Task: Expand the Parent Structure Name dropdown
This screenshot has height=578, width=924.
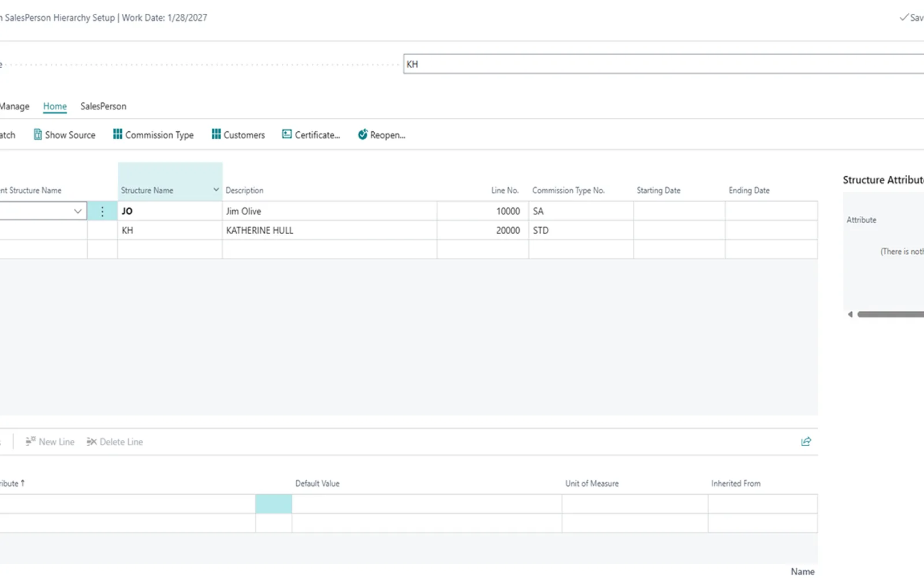Action: tap(77, 211)
